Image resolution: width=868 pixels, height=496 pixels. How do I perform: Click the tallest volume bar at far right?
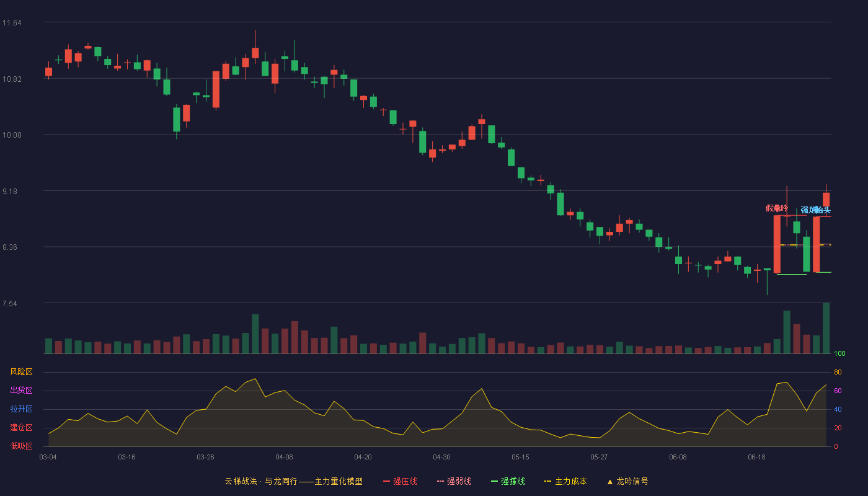click(x=826, y=328)
